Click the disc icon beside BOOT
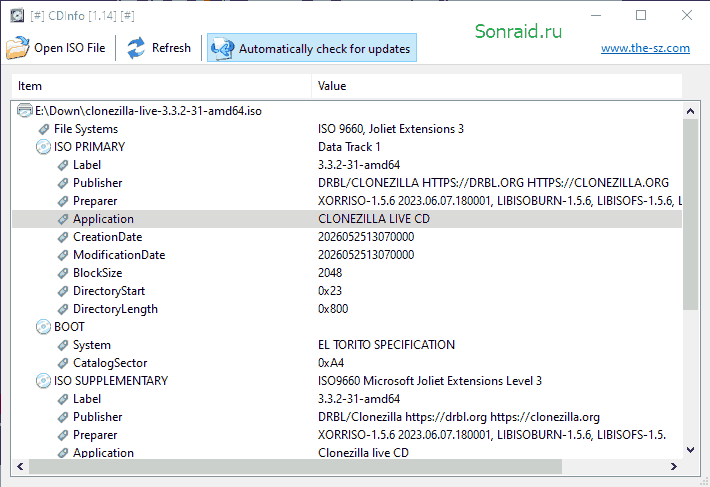710x487 pixels. click(x=43, y=327)
